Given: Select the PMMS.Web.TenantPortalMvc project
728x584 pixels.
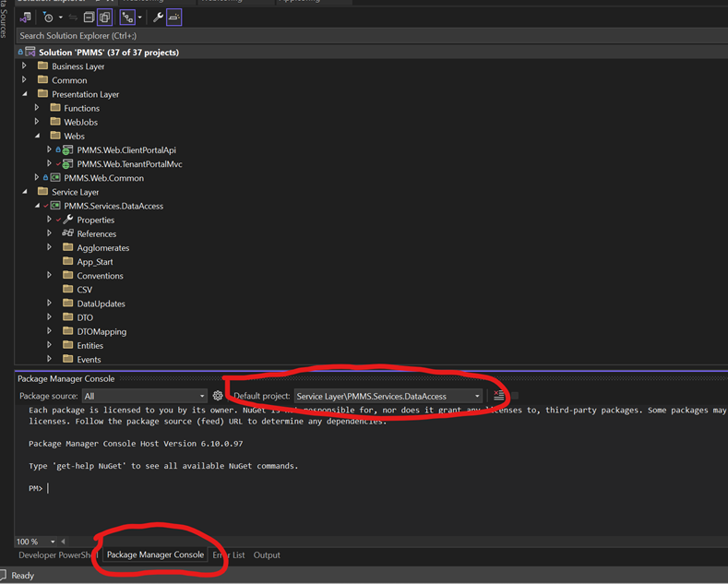Looking at the screenshot, I should coord(129,164).
